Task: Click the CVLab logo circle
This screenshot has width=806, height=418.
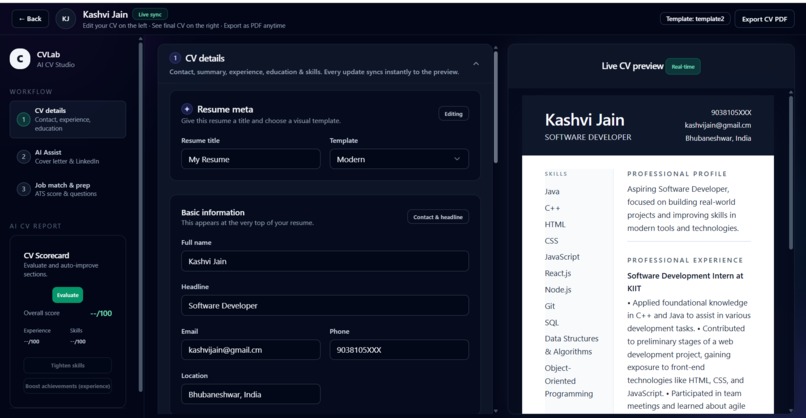Action: [x=20, y=59]
